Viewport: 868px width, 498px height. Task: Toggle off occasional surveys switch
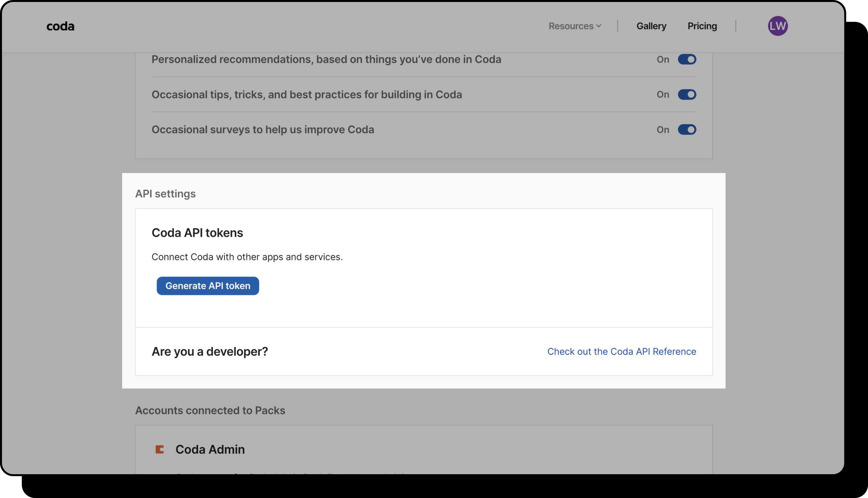pyautogui.click(x=687, y=130)
